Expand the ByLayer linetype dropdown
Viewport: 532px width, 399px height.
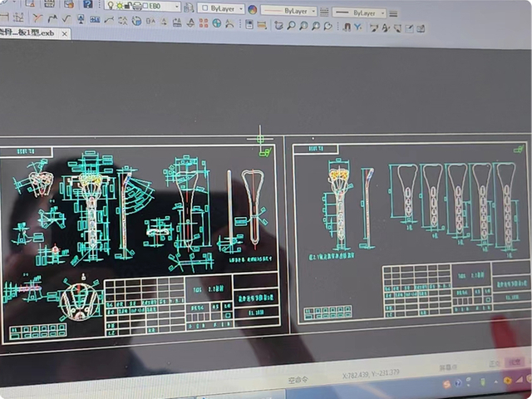coord(312,11)
